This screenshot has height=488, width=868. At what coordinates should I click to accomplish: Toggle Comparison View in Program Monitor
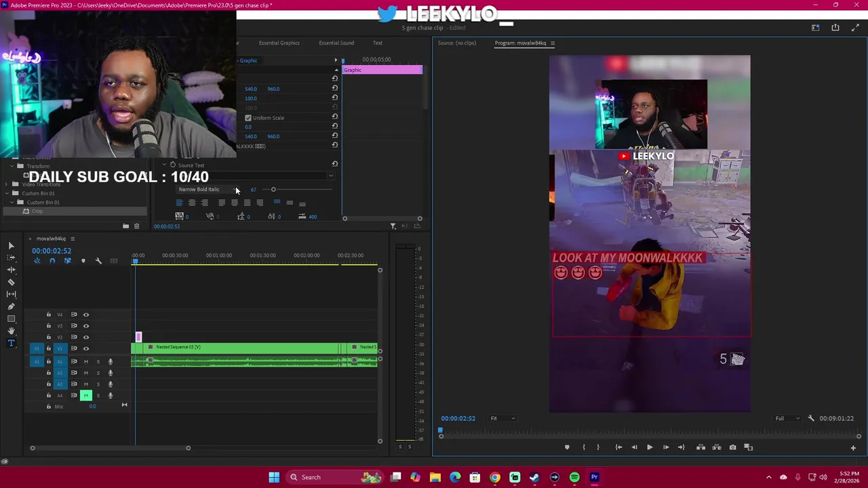pyautogui.click(x=749, y=447)
